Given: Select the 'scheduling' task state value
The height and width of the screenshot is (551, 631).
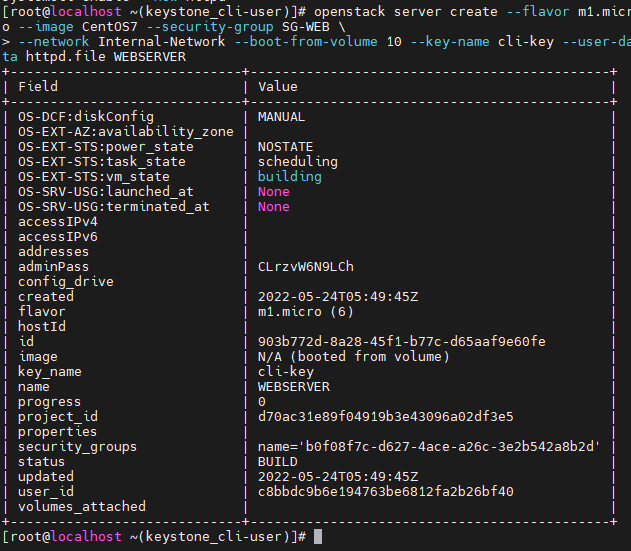Looking at the screenshot, I should tap(298, 161).
